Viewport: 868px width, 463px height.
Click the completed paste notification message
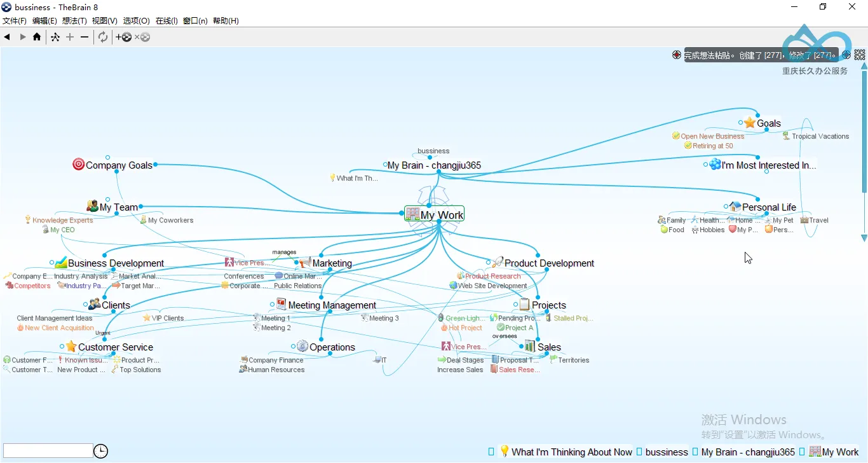[761, 55]
